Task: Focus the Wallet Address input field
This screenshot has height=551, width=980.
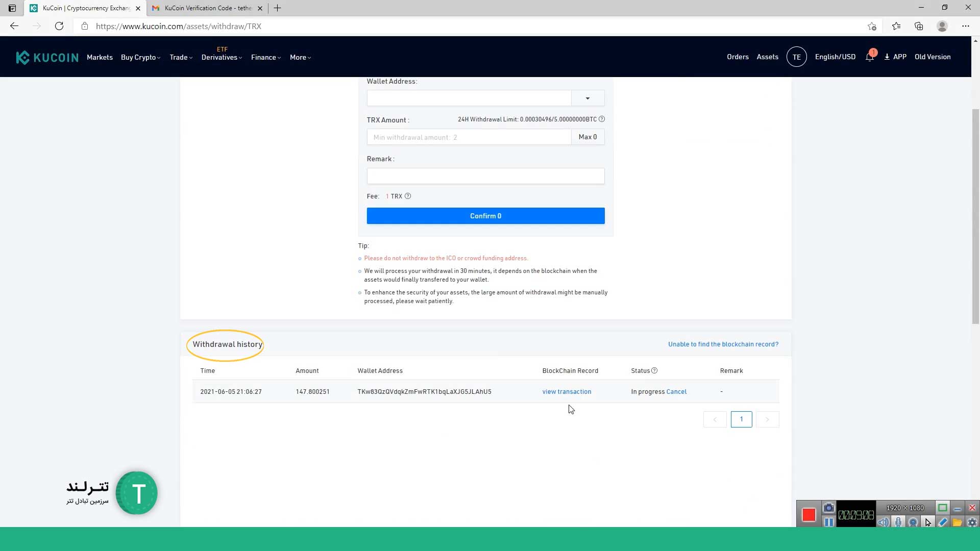Action: [469, 98]
